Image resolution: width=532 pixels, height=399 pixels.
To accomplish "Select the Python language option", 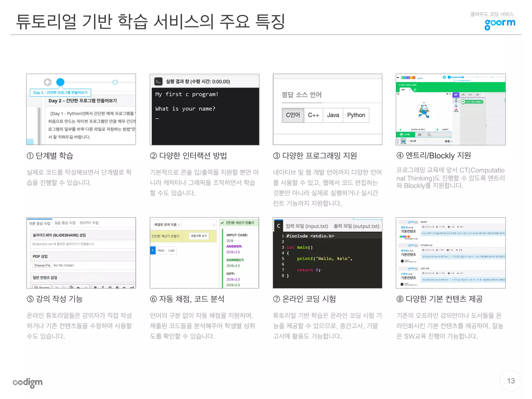I will 356,115.
